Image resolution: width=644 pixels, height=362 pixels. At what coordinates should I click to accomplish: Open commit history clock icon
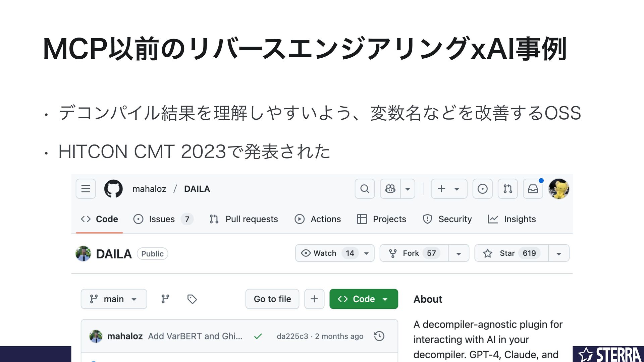point(379,336)
